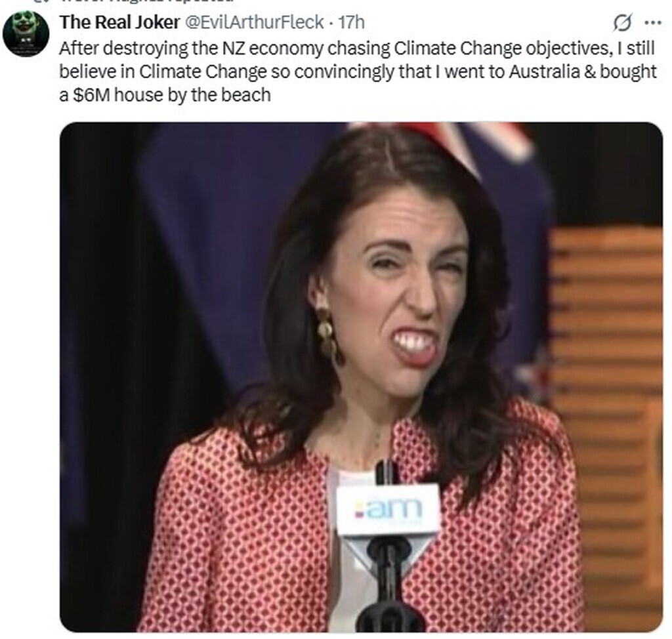Click the 'am' microphone flag in photo

click(388, 509)
